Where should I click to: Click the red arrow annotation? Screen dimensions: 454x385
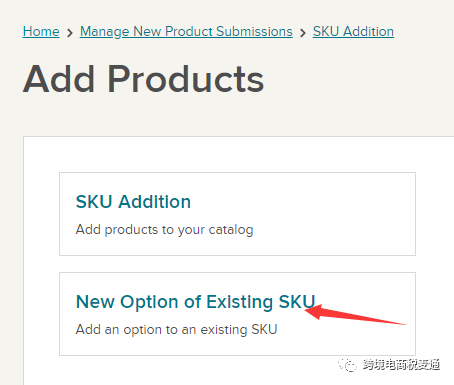pos(355,314)
